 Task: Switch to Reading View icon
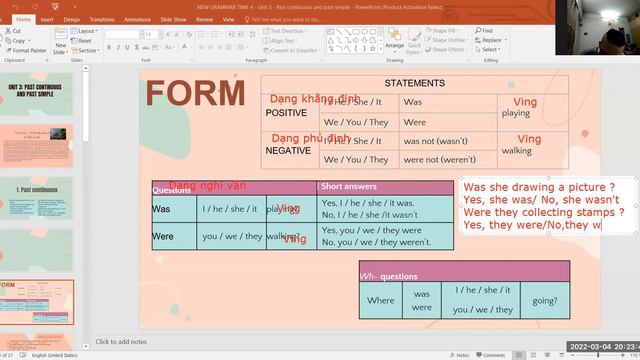pyautogui.click(x=547, y=355)
